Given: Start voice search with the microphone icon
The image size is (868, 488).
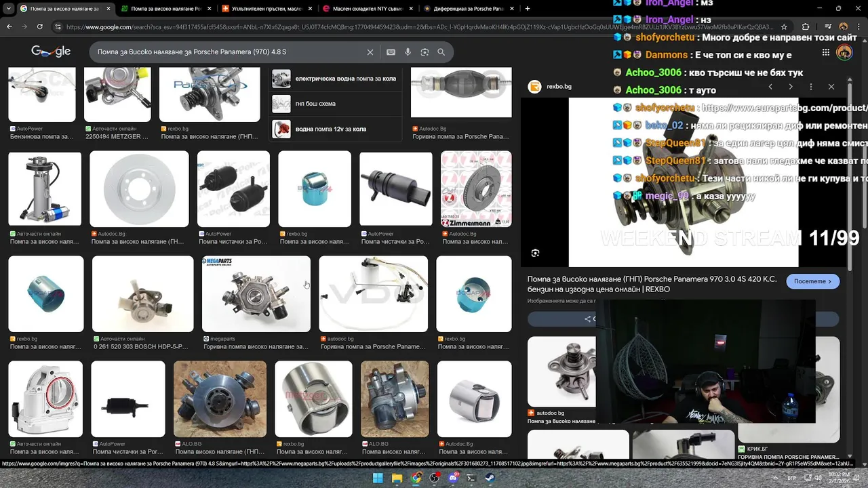Looking at the screenshot, I should coord(408,52).
